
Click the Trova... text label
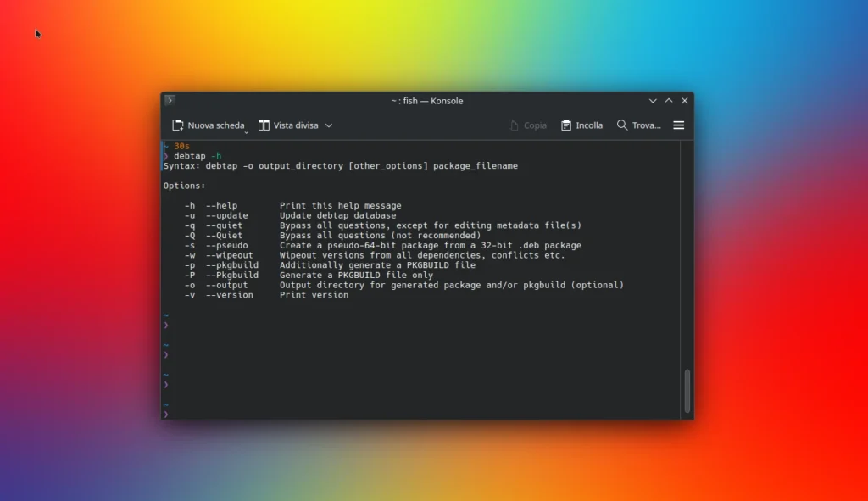[646, 125]
